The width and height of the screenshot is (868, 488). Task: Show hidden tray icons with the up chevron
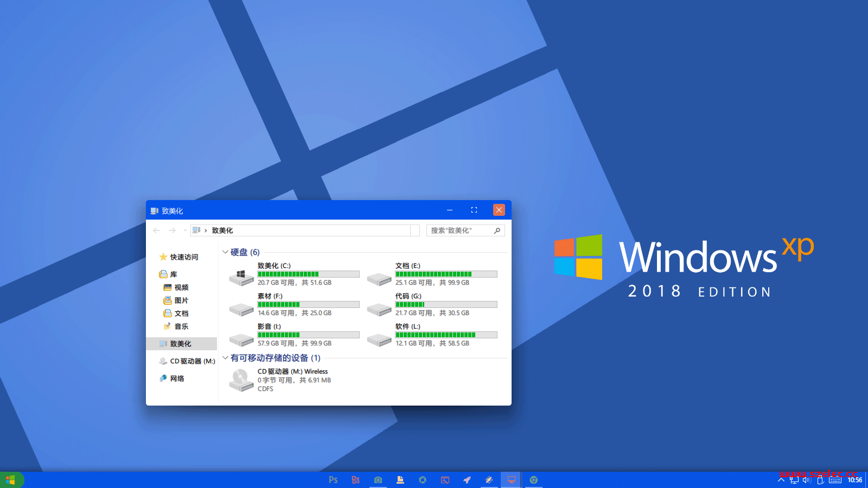[x=781, y=480]
